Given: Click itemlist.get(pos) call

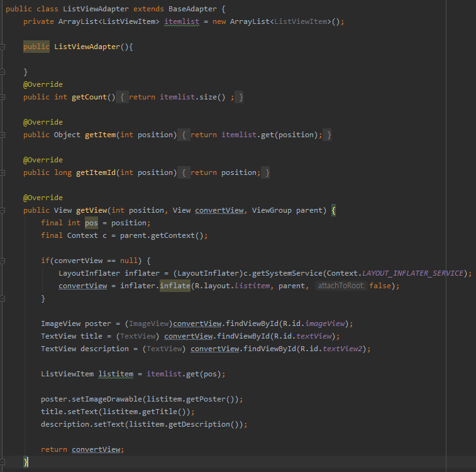Looking at the screenshot, I should (x=184, y=374).
